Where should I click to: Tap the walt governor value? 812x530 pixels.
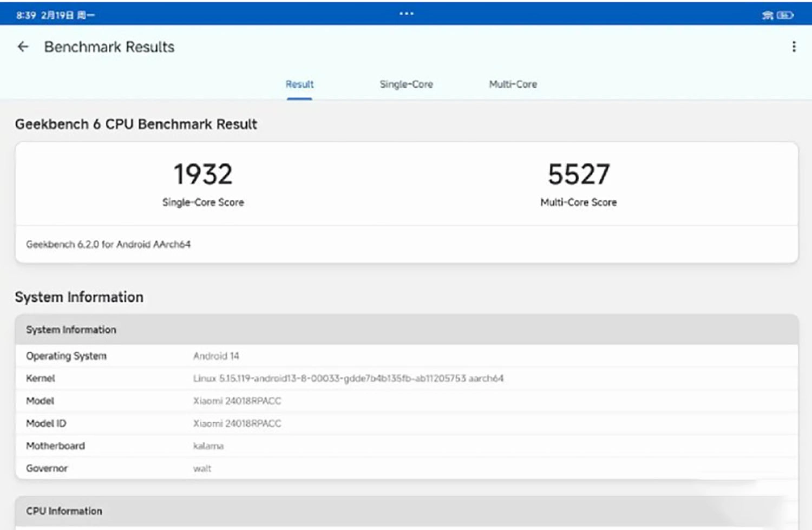(x=202, y=469)
